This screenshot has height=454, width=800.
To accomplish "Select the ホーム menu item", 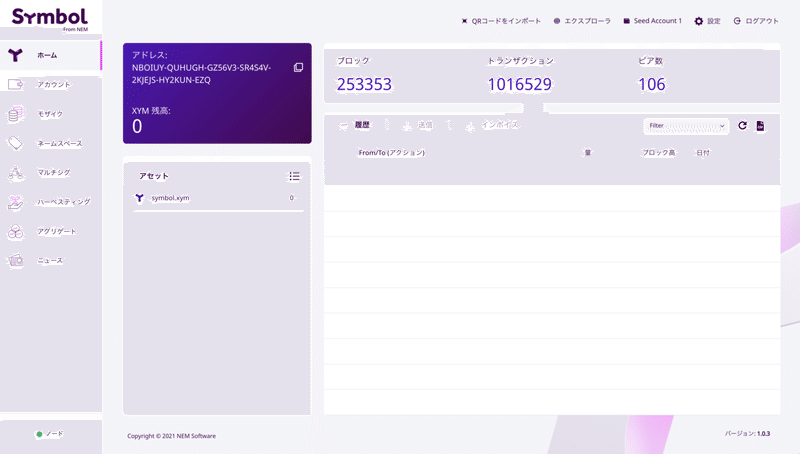I will coord(47,55).
